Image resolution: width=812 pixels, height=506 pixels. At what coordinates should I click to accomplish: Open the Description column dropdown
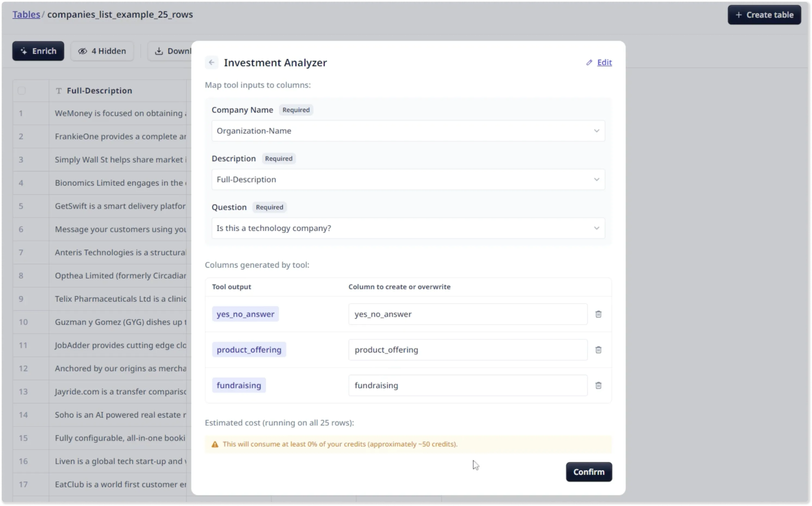(x=408, y=179)
